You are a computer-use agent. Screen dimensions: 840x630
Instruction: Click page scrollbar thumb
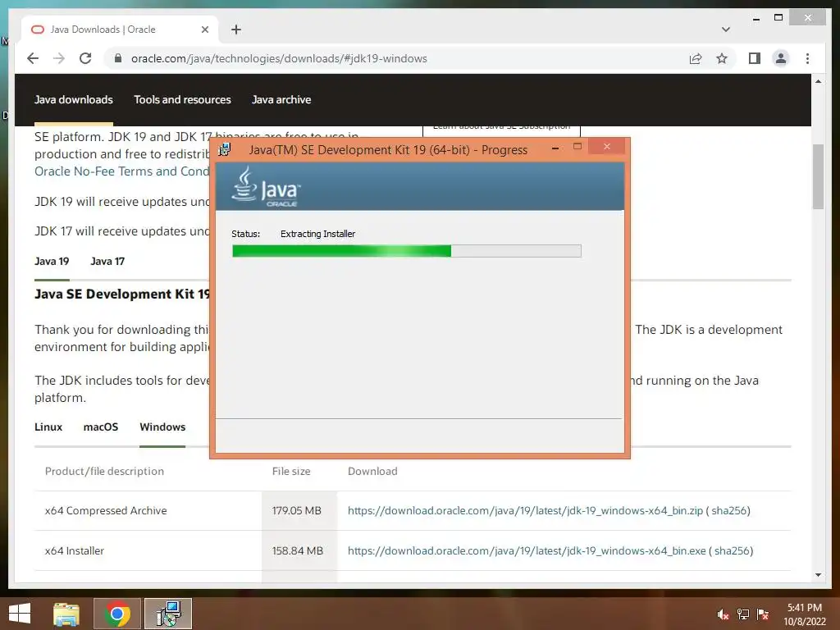tap(818, 177)
